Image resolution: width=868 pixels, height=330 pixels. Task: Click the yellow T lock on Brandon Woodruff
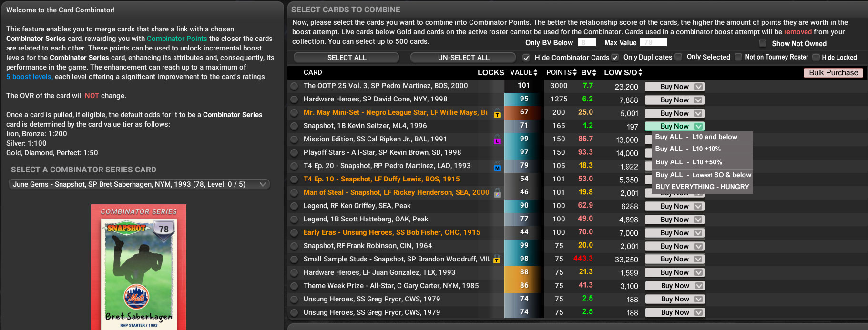(x=497, y=260)
